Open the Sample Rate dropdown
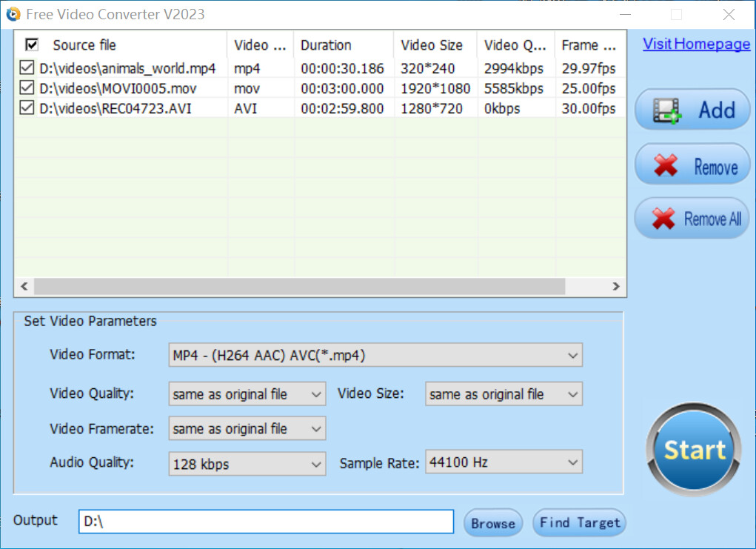The height and width of the screenshot is (549, 756). [x=573, y=462]
